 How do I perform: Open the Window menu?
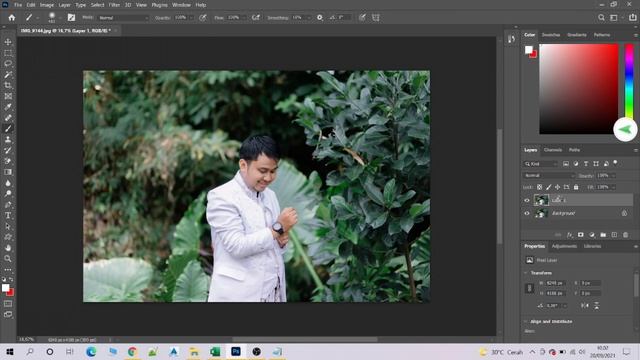tap(181, 5)
